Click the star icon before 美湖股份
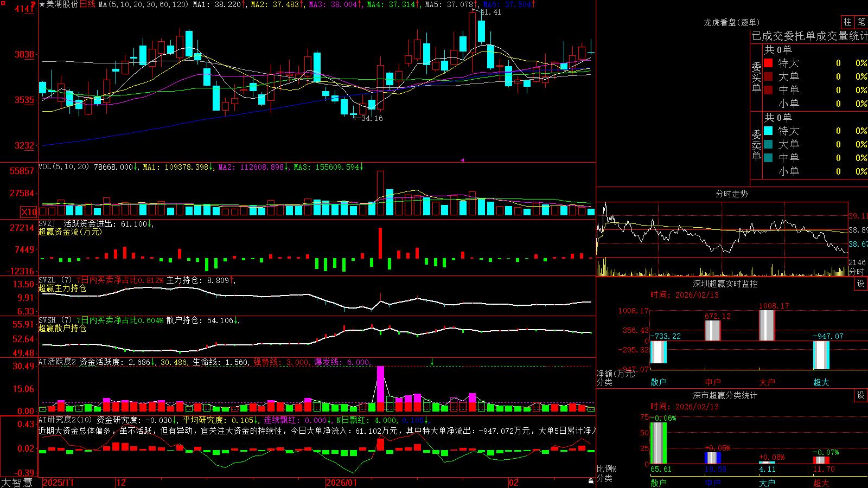Viewport: 868px width, 488px height. point(42,4)
